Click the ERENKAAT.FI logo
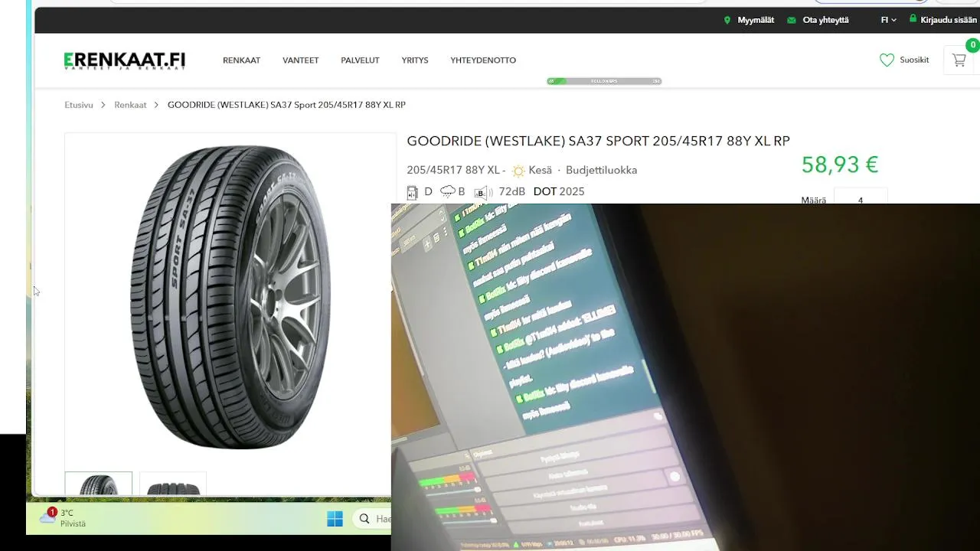Viewport: 980px width, 551px height. pyautogui.click(x=125, y=60)
